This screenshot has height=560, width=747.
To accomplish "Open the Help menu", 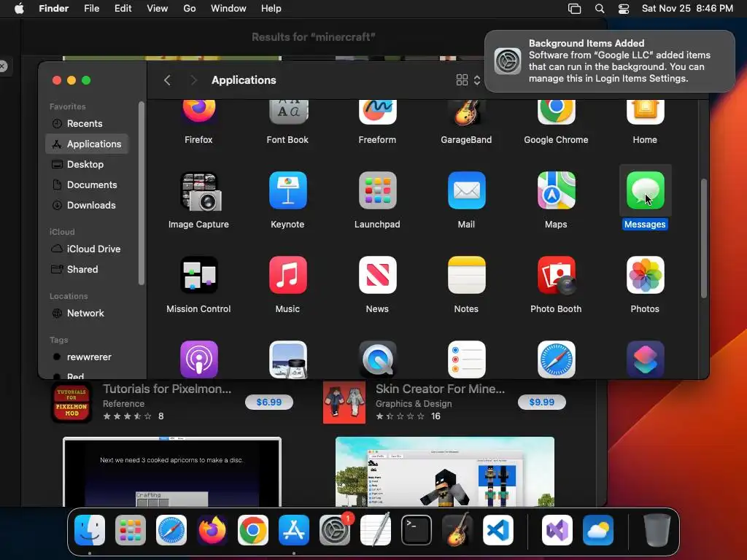I will (x=271, y=9).
